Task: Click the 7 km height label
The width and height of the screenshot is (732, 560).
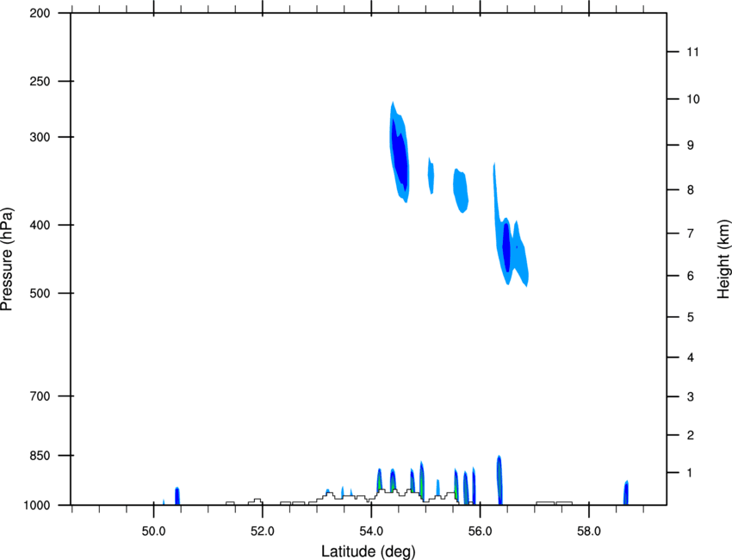Action: tap(690, 233)
